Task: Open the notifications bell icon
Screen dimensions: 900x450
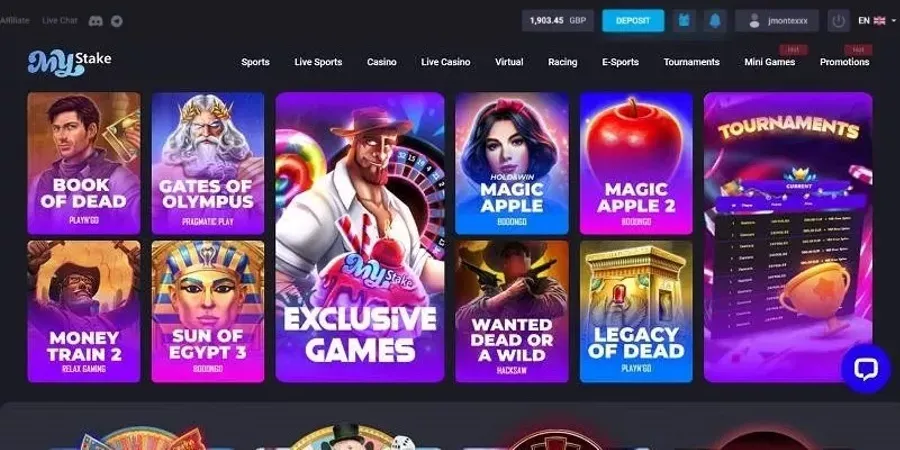Action: (x=715, y=21)
